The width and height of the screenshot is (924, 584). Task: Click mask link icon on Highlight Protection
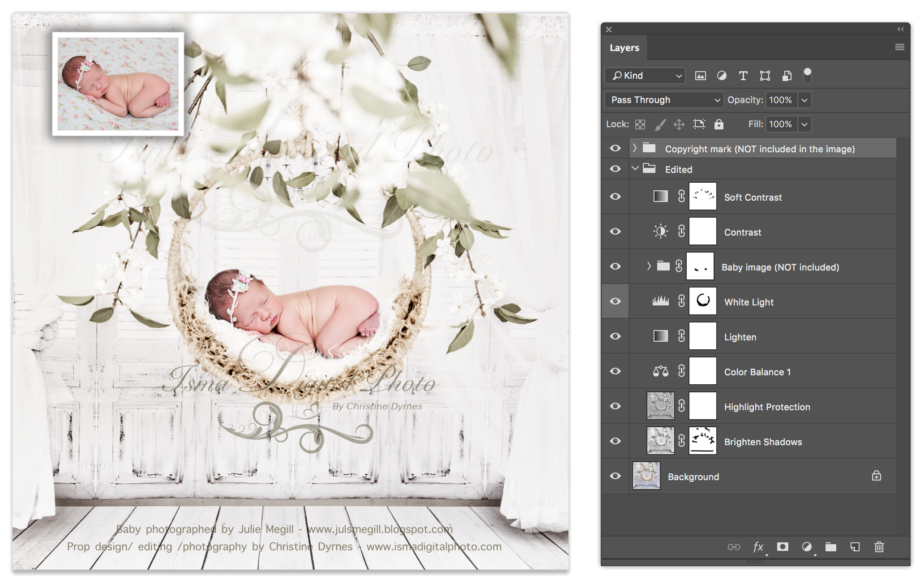681,406
